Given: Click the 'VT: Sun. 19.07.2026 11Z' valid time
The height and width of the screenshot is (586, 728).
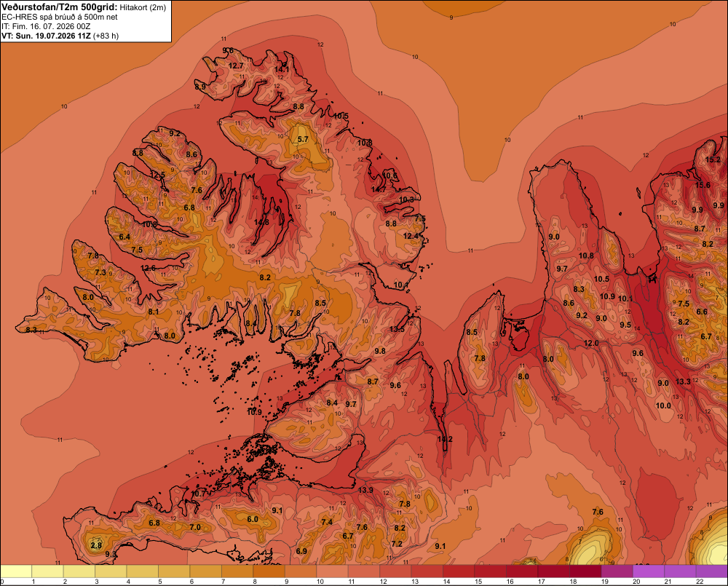Looking at the screenshot, I should (x=47, y=36).
